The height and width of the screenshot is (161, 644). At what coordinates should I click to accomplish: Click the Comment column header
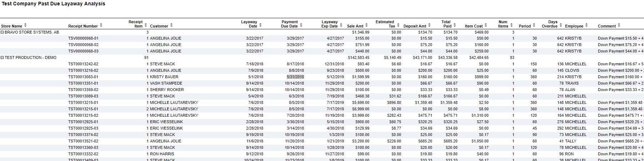pos(606,26)
